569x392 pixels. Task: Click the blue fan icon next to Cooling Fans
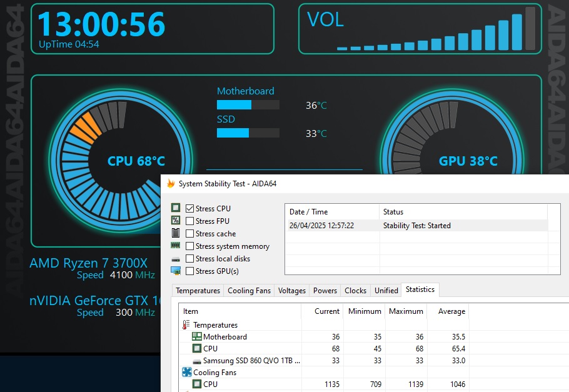tap(186, 372)
